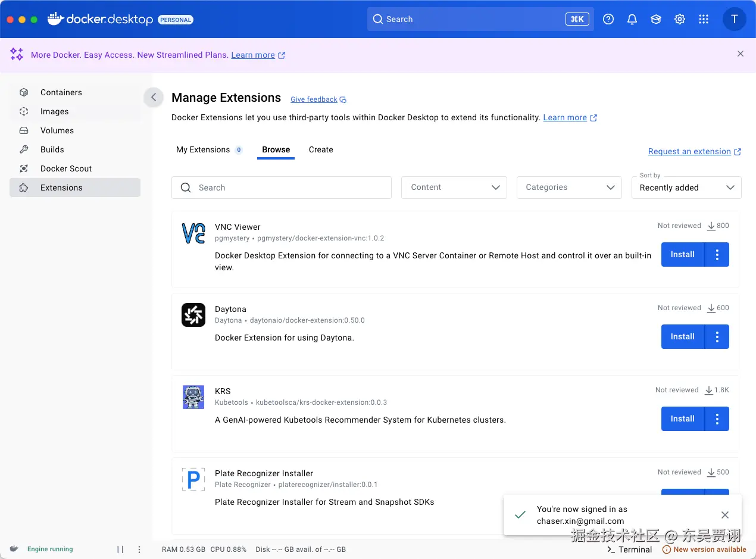756x559 pixels.
Task: Click the Give feedback link
Action: click(x=318, y=99)
